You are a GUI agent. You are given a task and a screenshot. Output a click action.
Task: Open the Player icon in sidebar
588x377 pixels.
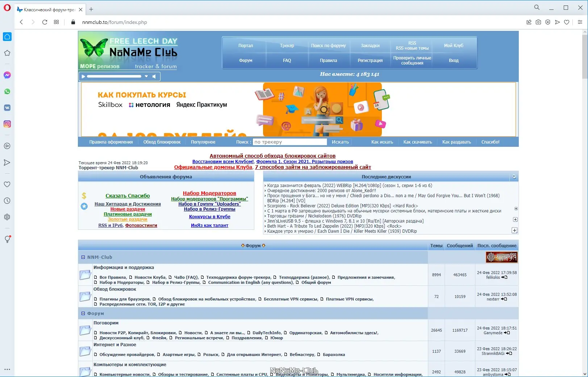[7, 146]
